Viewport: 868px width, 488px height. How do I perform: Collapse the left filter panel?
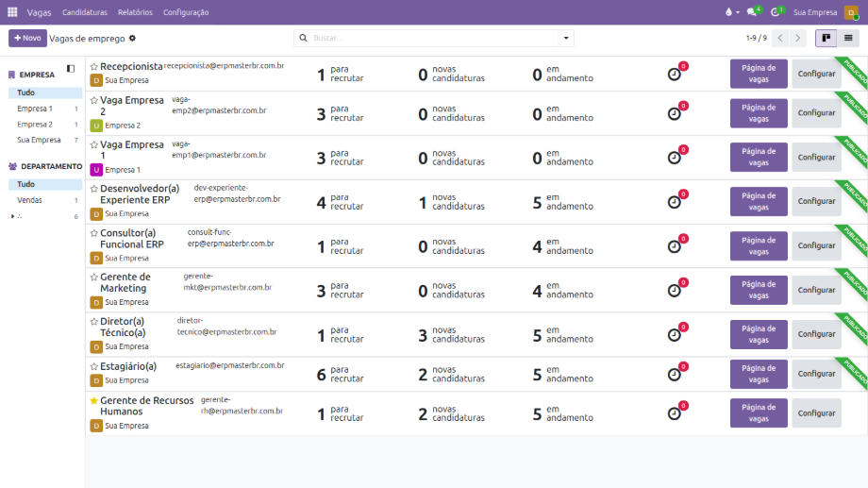click(71, 69)
